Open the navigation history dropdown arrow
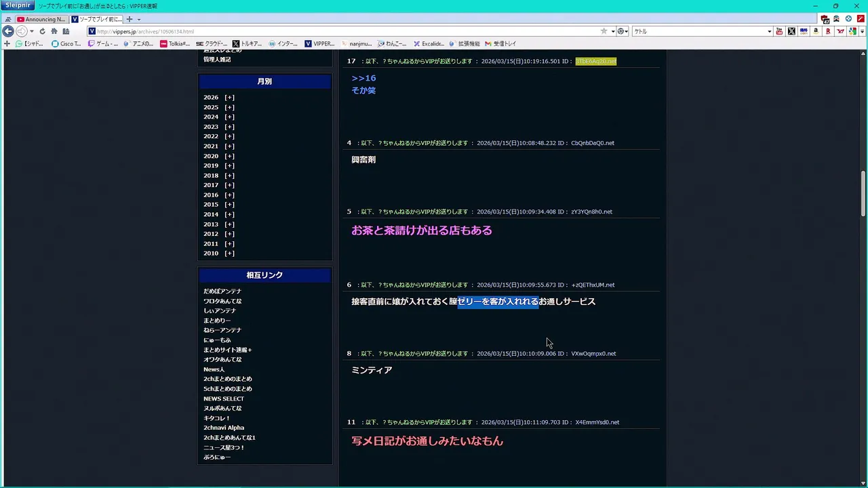This screenshot has width=868, height=488. 31,31
